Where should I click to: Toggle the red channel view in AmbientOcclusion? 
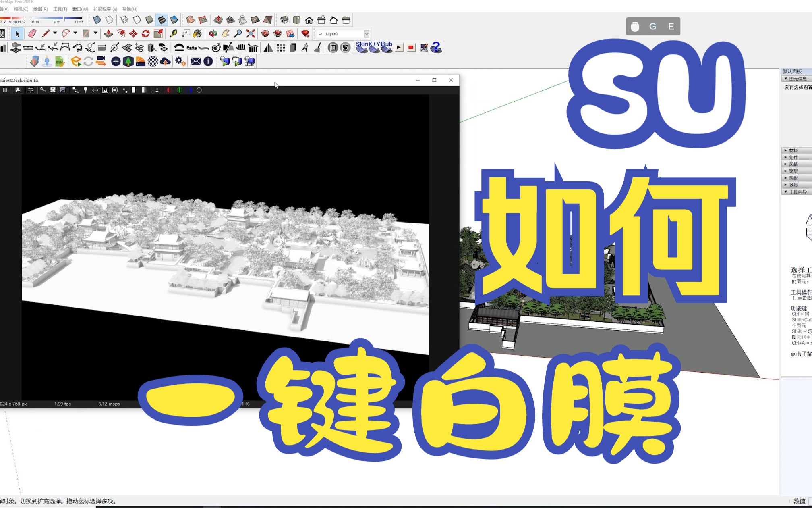[169, 90]
